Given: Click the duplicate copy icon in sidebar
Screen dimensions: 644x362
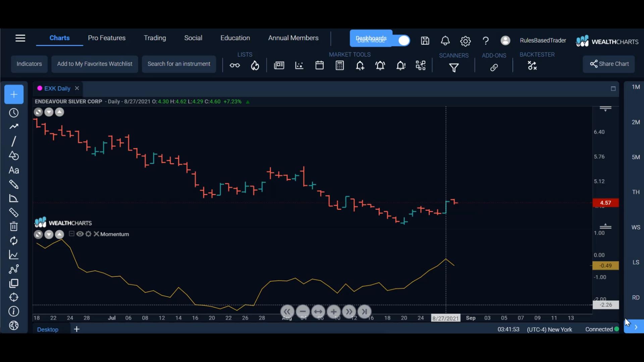Looking at the screenshot, I should [14, 284].
